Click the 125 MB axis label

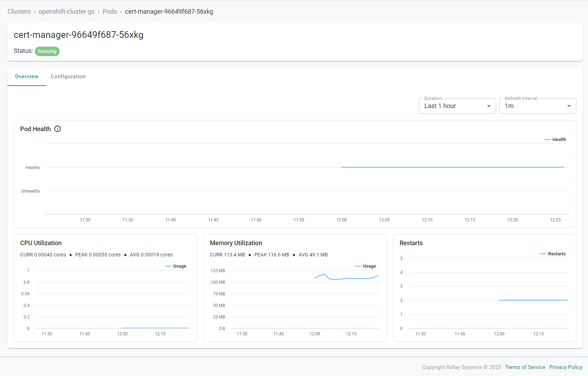pos(218,271)
